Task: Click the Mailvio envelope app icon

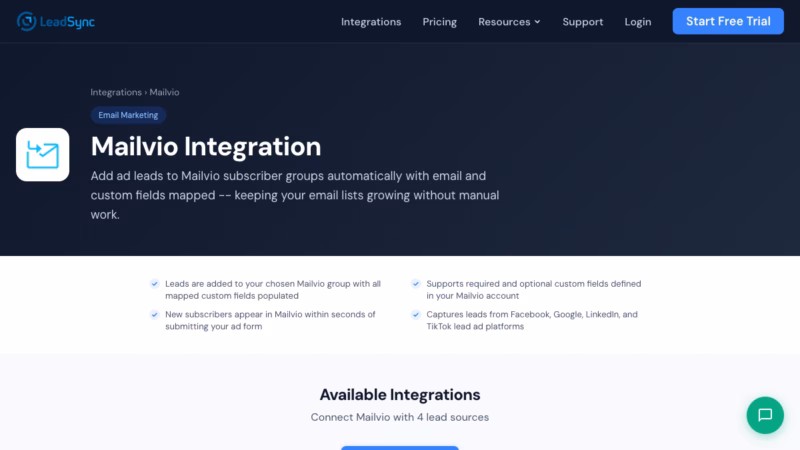Action: click(x=43, y=155)
